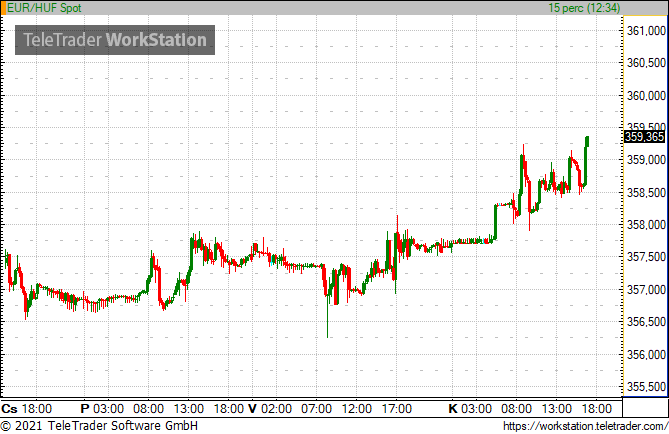Click the Cs 18:00 time axis label
This screenshot has width=669, height=434.
[26, 409]
